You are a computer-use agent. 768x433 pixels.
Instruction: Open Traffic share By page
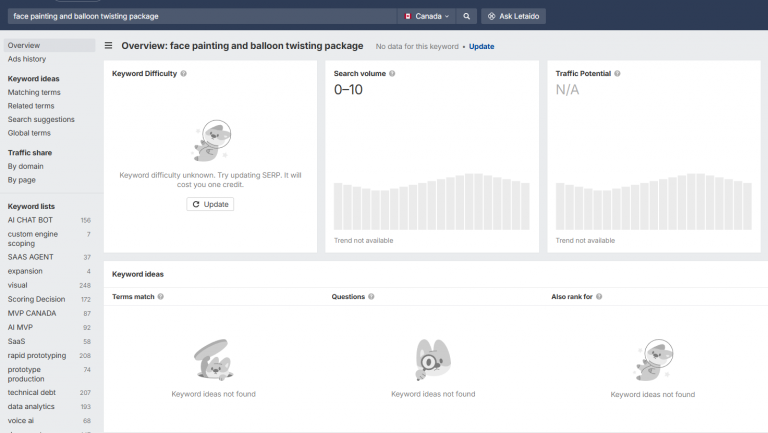click(x=22, y=180)
